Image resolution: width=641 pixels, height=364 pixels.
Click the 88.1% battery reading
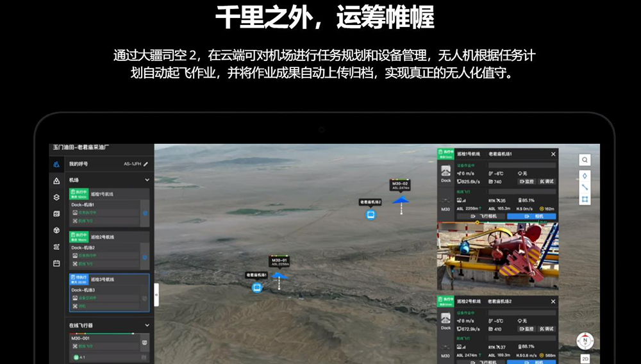pyautogui.click(x=526, y=347)
